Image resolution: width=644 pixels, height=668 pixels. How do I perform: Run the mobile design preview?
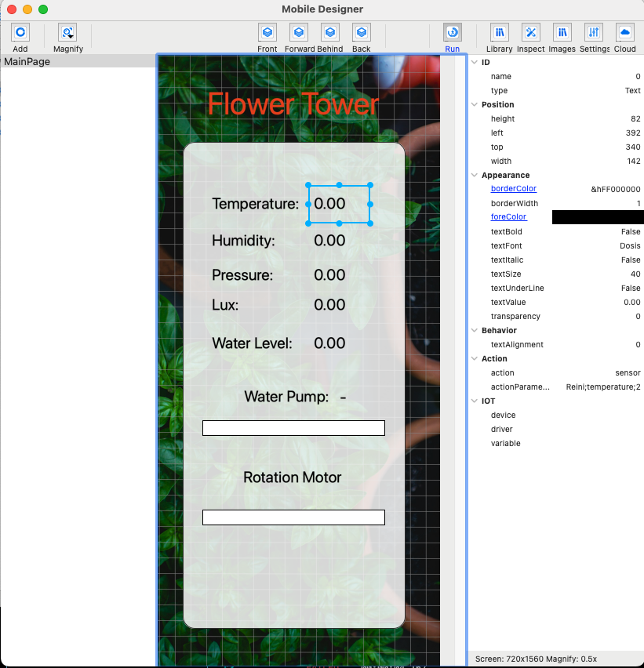pos(453,33)
